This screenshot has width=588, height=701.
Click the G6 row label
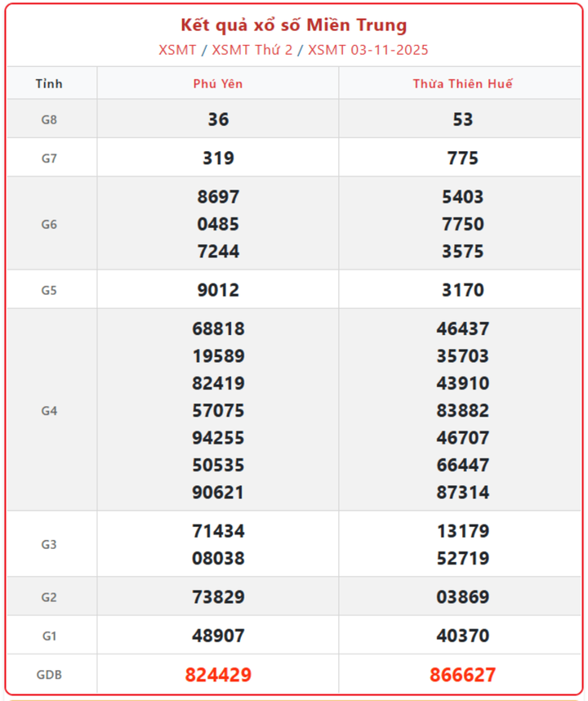coord(49,224)
